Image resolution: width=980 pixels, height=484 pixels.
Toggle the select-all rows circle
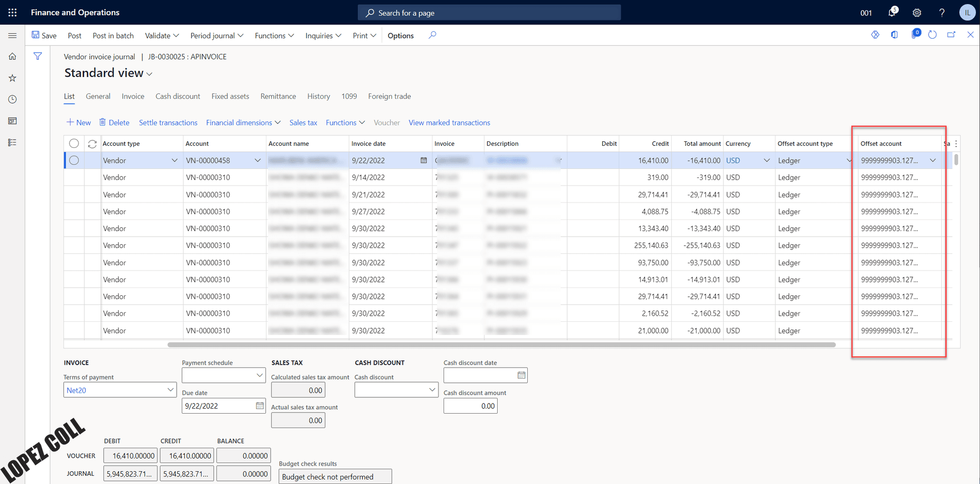(74, 143)
